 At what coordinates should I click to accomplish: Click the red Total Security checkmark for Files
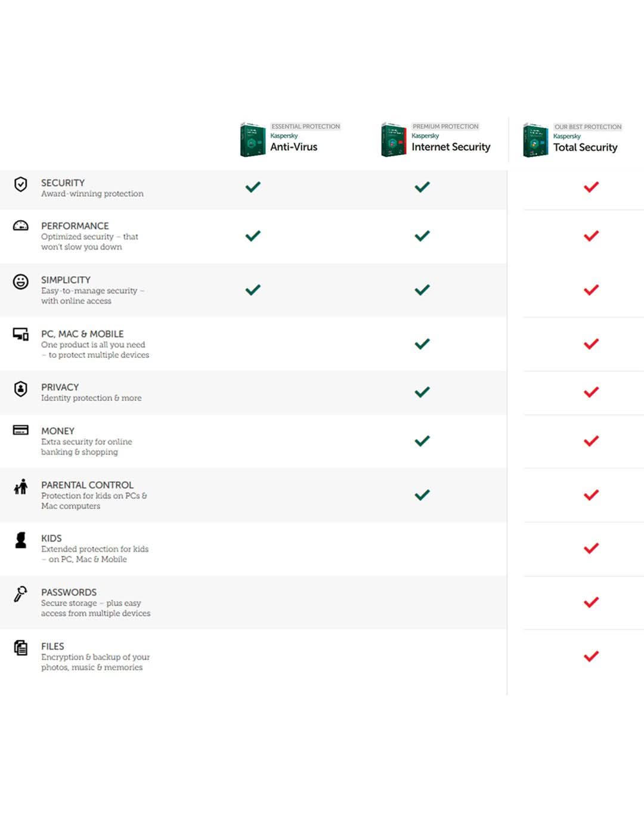(591, 657)
